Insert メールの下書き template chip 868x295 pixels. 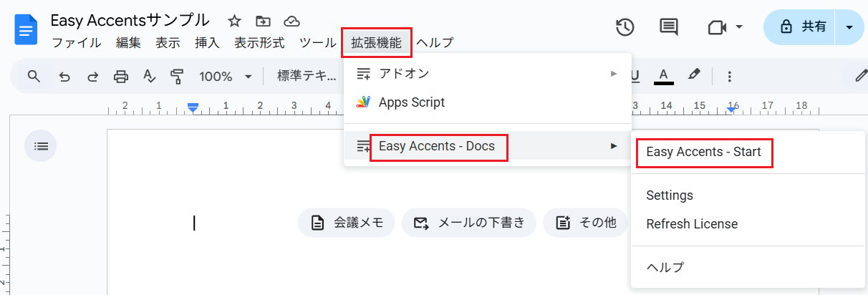(468, 223)
